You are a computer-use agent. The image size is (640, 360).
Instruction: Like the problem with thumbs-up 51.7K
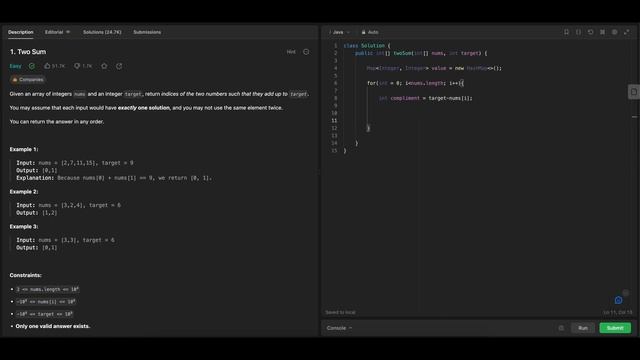coord(54,66)
